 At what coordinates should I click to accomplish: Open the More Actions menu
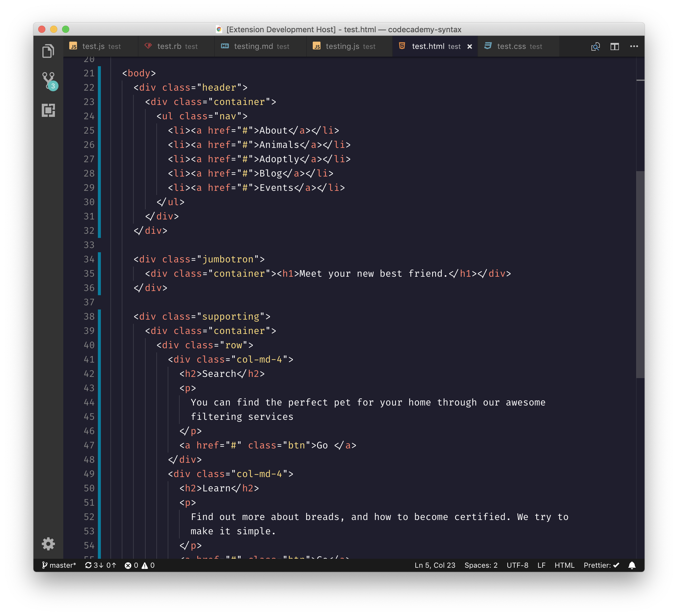pos(634,47)
